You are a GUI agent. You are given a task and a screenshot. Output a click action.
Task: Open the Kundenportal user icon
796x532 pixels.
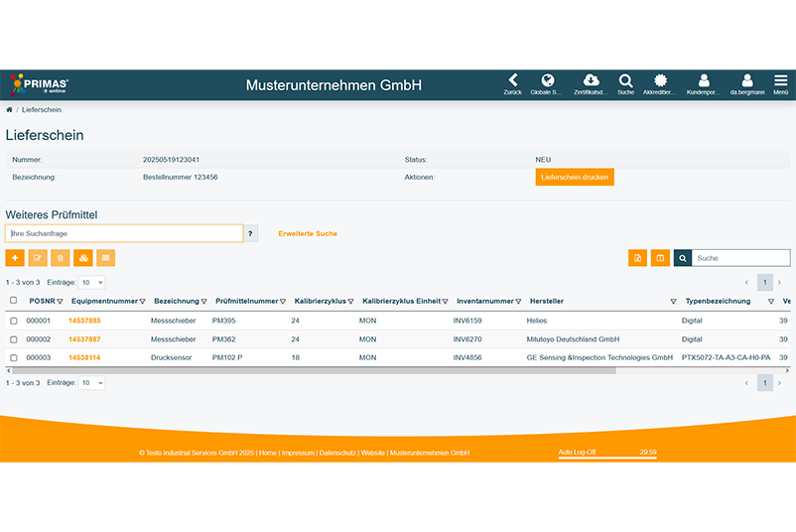[x=704, y=81]
